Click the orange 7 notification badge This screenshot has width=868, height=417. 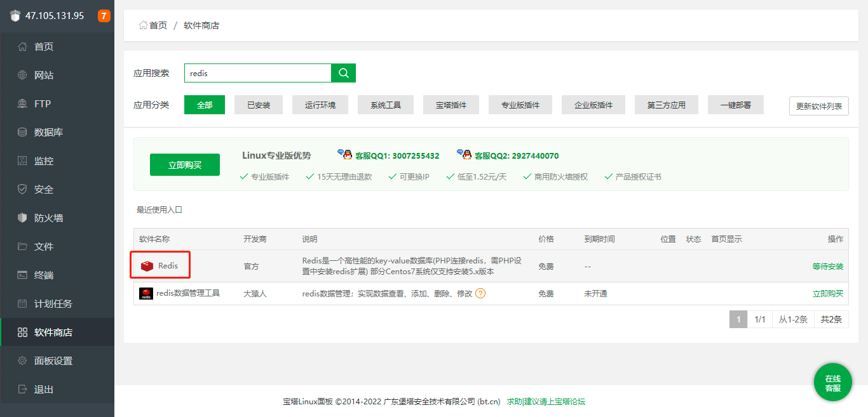(x=104, y=16)
